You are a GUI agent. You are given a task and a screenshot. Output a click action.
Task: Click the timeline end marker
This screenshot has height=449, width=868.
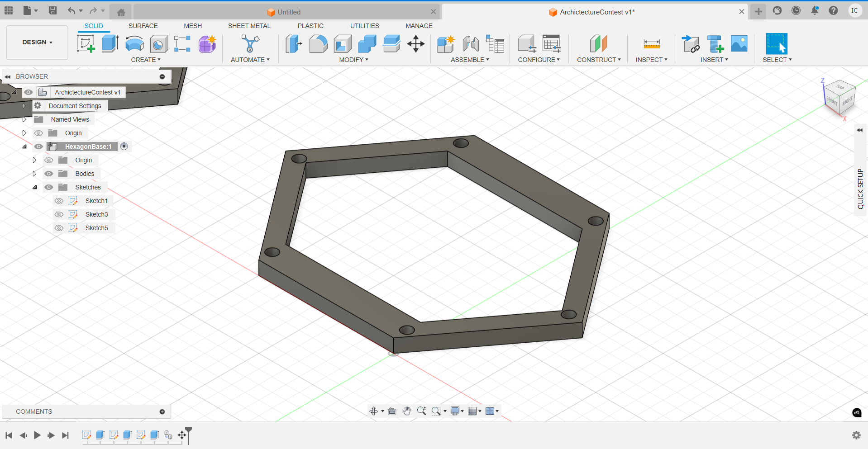(x=189, y=435)
